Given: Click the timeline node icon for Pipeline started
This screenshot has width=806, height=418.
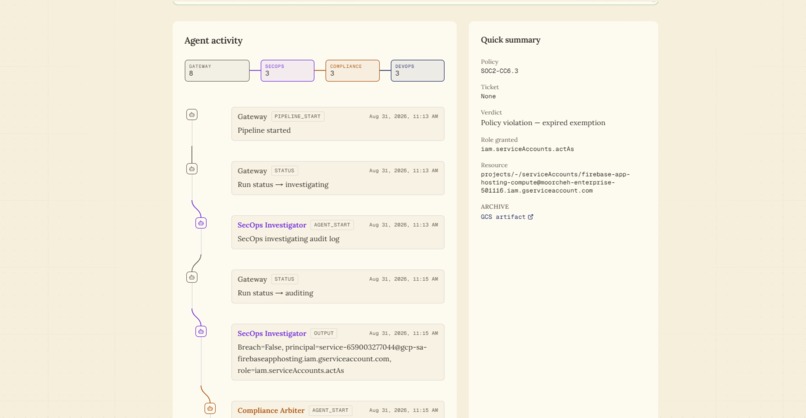Looking at the screenshot, I should [192, 115].
